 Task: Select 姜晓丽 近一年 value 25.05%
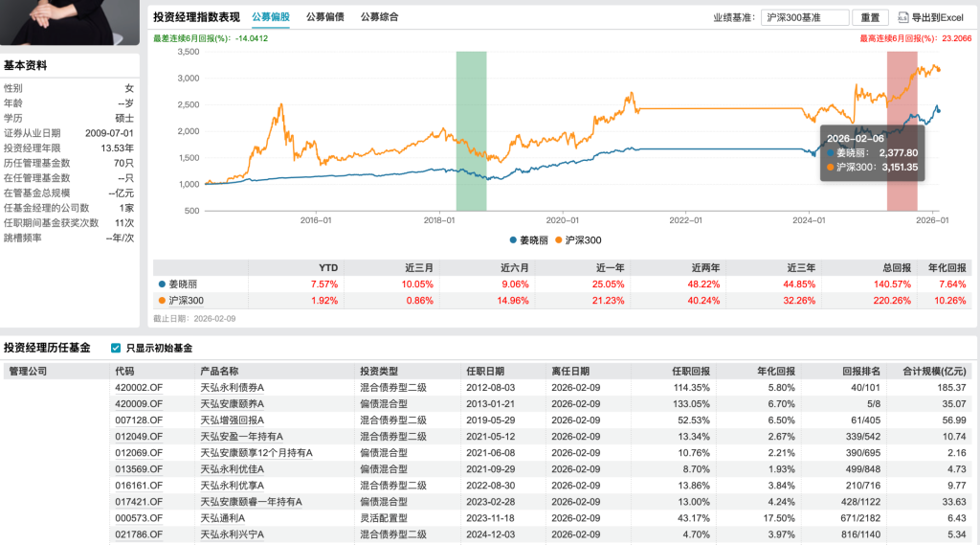pyautogui.click(x=609, y=284)
